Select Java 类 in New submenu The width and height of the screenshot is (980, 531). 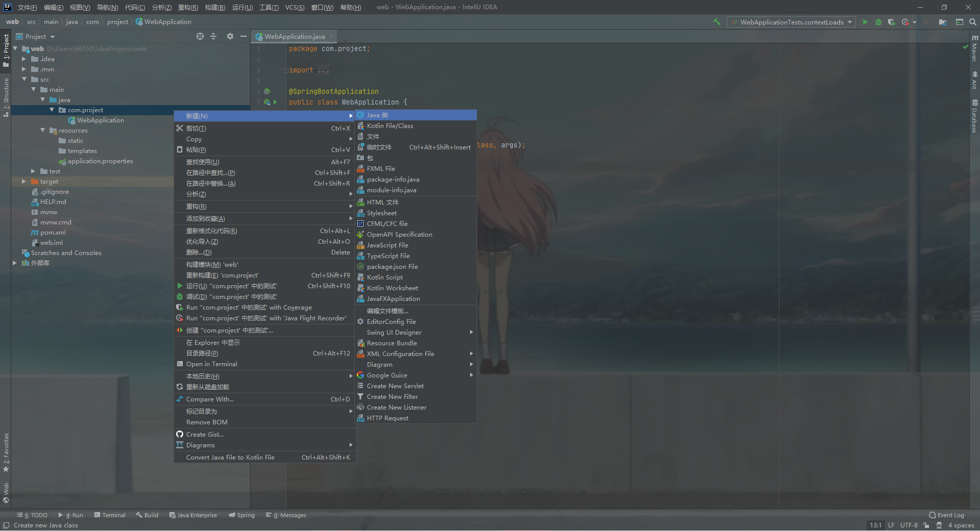(416, 115)
